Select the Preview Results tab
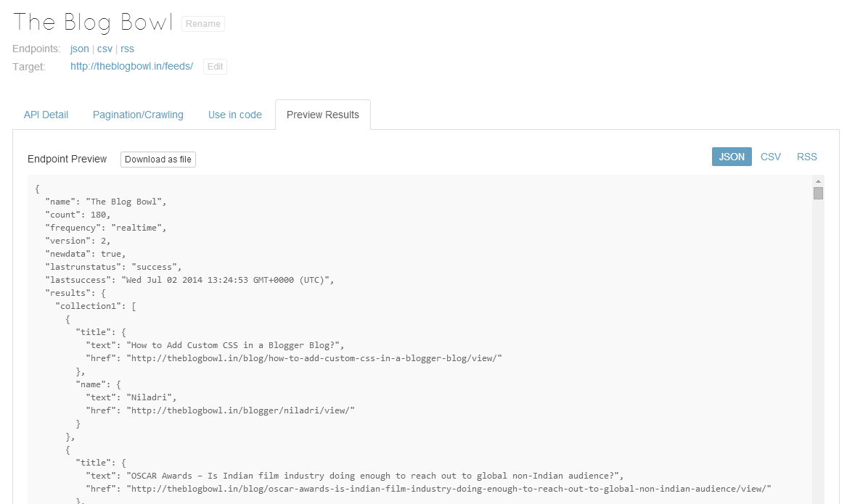Viewport: 847px width, 504px height. 322,115
